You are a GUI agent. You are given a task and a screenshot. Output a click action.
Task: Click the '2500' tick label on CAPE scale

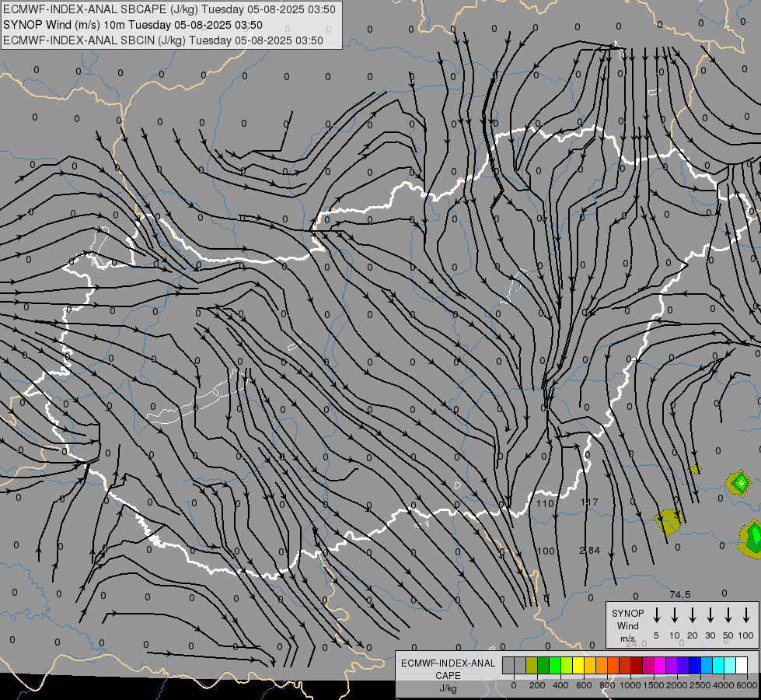(x=700, y=685)
